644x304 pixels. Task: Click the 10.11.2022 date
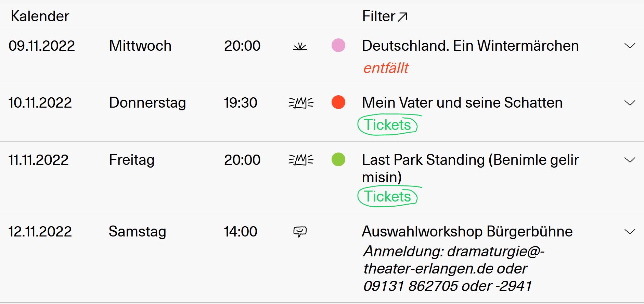(x=40, y=103)
